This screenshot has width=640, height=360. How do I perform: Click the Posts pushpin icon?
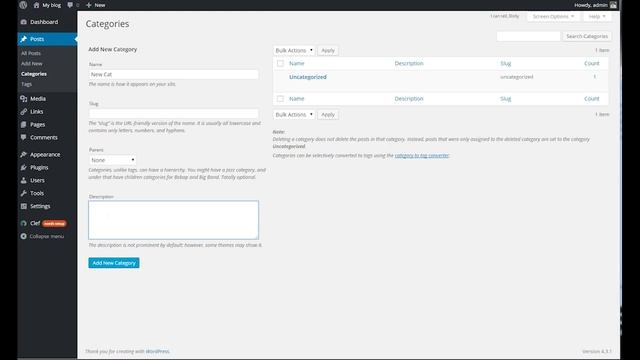(x=24, y=39)
